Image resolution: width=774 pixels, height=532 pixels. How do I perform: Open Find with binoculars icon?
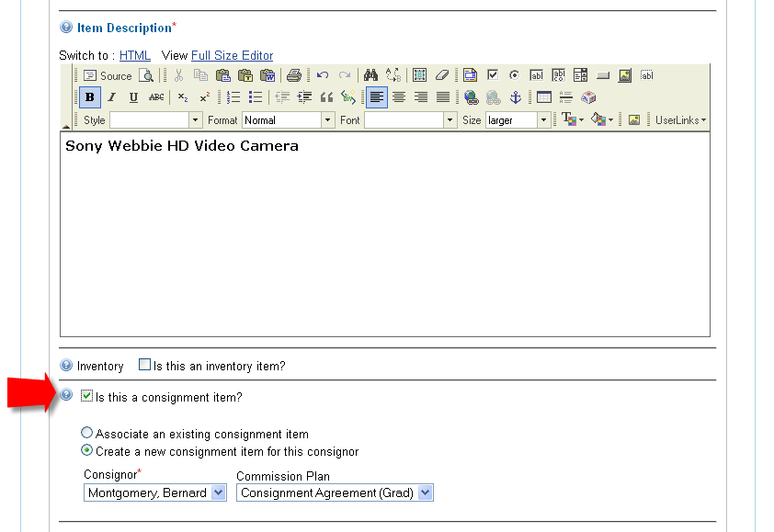tap(370, 75)
